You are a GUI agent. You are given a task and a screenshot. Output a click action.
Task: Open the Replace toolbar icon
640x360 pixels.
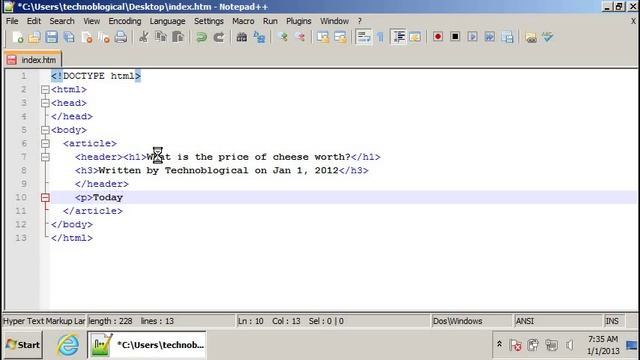pos(259,37)
